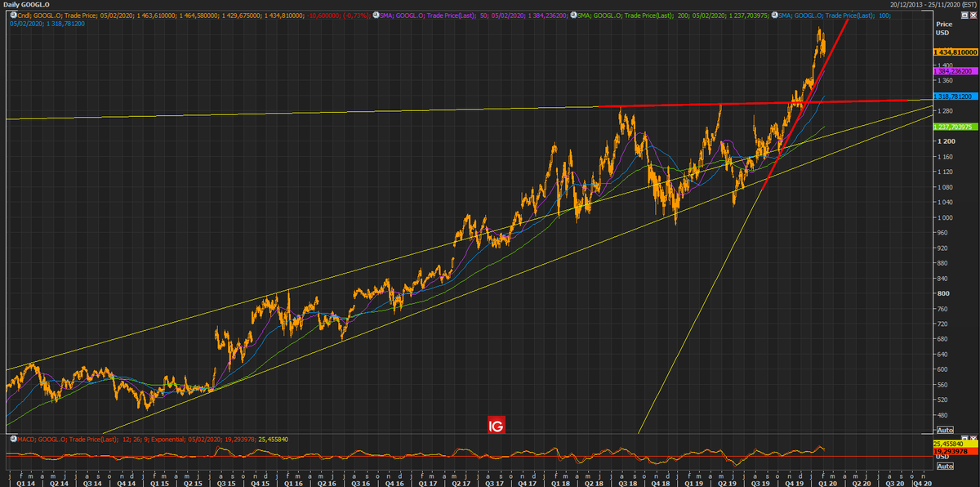
Task: Click the Q2 17 time axis label
Action: click(x=461, y=483)
